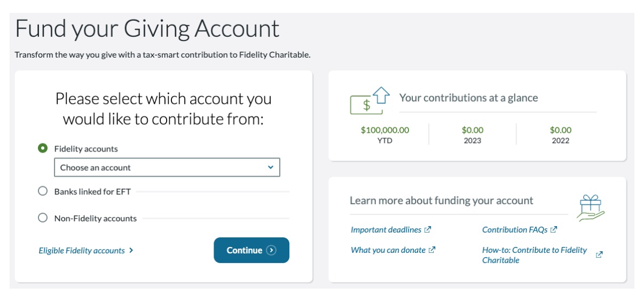This screenshot has width=644, height=303.
Task: Open the Eligible Fidelity accounts link
Action: click(82, 251)
